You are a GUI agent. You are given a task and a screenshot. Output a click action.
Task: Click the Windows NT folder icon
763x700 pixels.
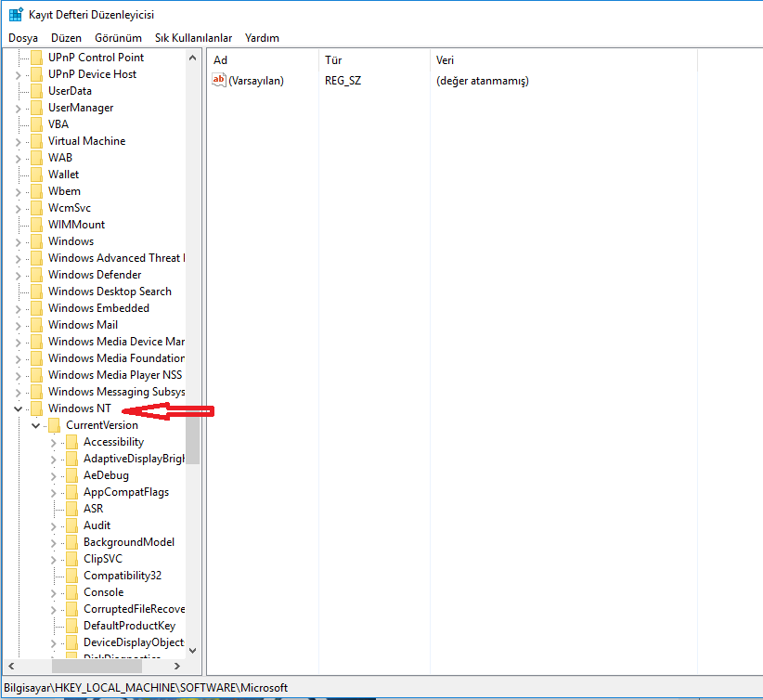36,408
